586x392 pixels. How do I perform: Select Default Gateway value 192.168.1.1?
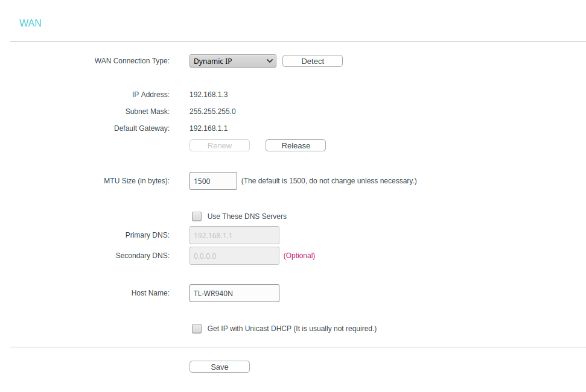[209, 128]
